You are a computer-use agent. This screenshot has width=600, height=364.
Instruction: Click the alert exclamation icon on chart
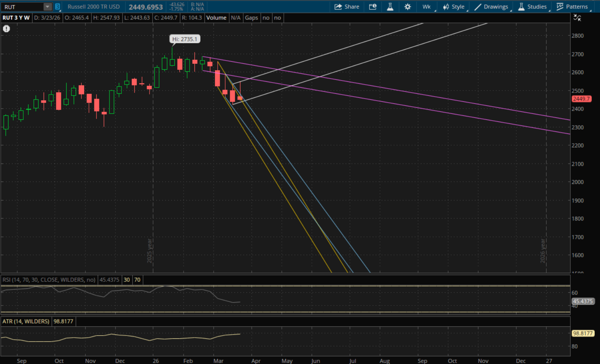click(6, 29)
